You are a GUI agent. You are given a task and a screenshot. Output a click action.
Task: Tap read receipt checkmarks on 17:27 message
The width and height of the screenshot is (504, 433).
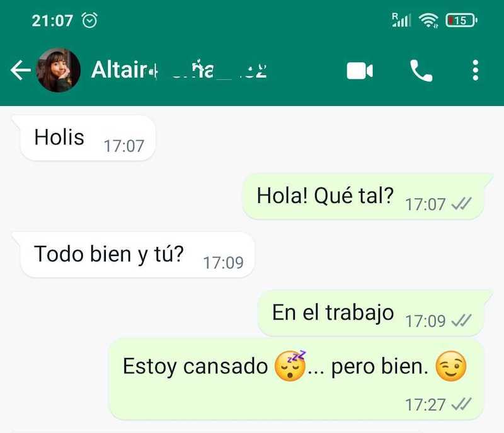462,405
